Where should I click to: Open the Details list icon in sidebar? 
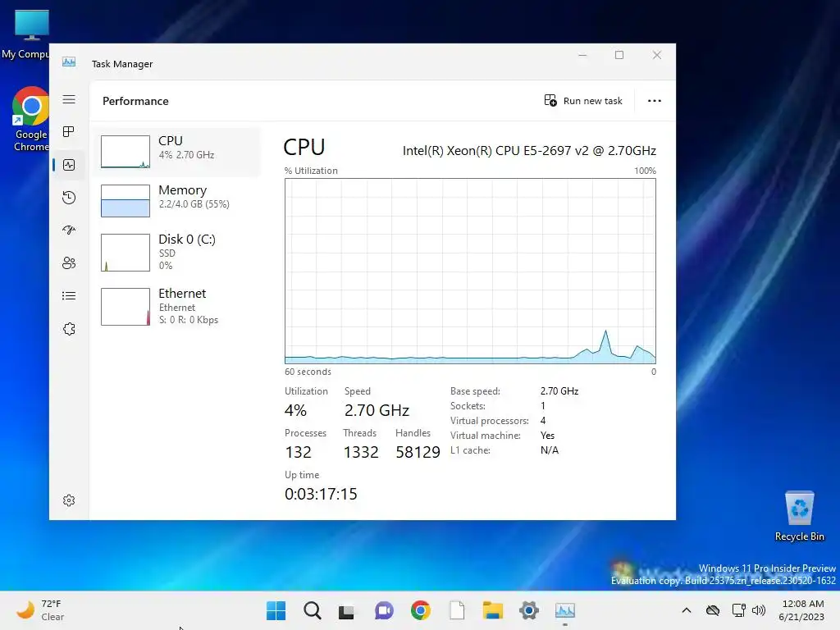(x=69, y=295)
